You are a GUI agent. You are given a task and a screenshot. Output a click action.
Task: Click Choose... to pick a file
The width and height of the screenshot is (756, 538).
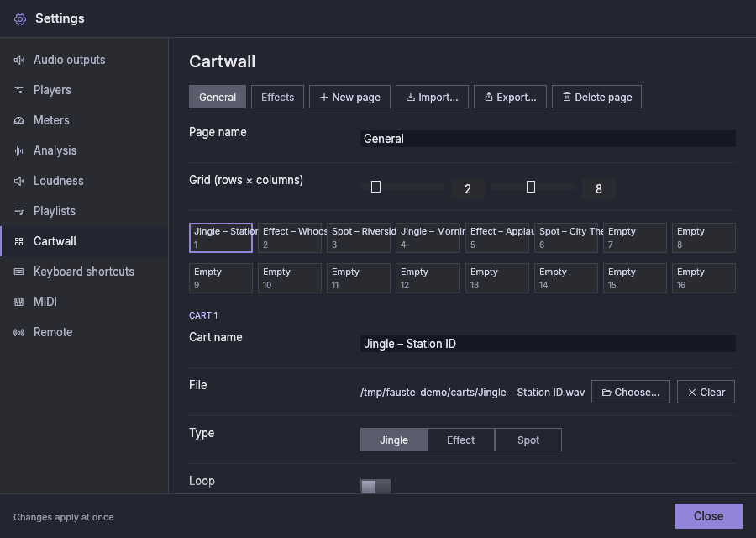(631, 392)
